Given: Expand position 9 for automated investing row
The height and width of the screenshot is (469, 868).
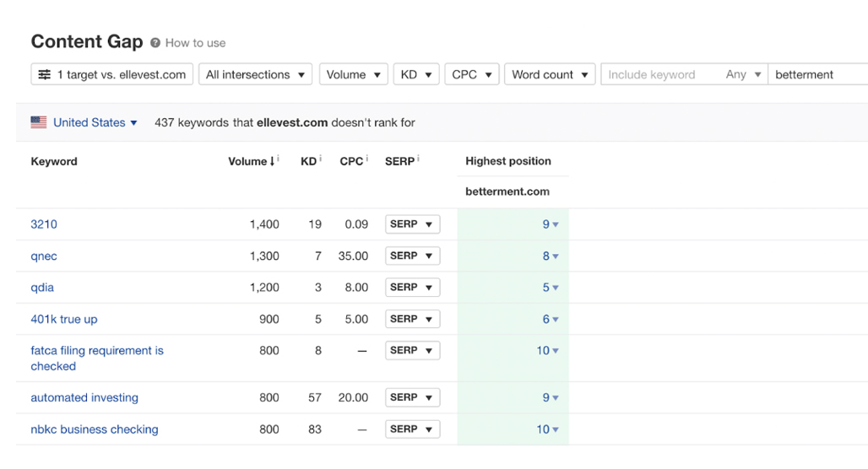Looking at the screenshot, I should pos(551,397).
